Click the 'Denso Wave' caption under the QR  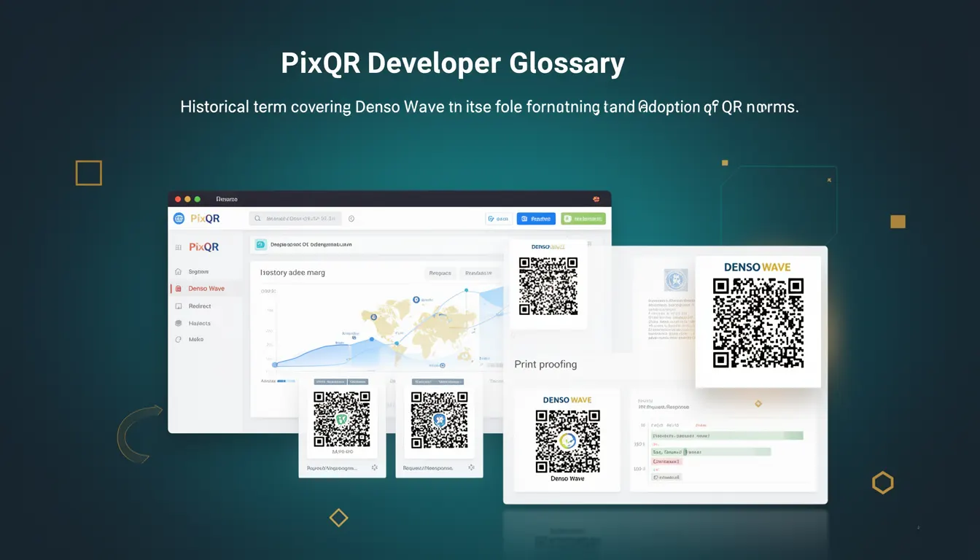click(567, 478)
